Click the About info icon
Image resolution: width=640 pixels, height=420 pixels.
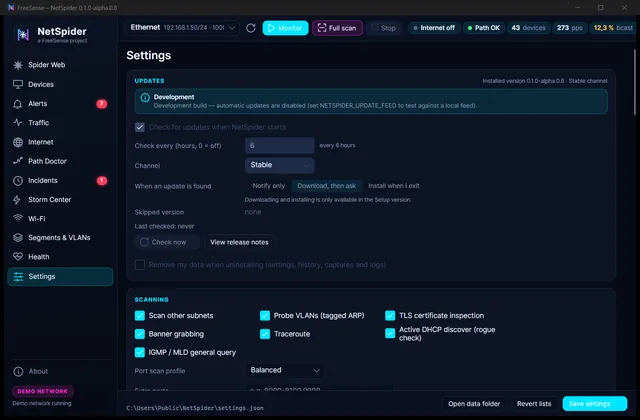[x=18, y=371]
